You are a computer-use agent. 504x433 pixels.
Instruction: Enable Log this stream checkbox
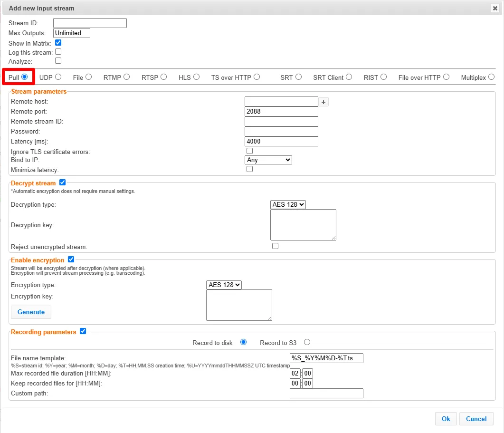[x=58, y=52]
